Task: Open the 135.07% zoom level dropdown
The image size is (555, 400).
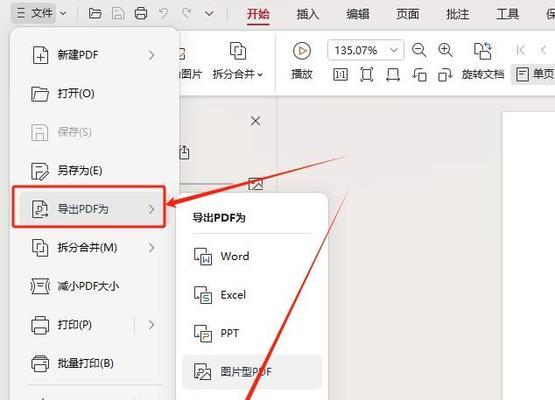Action: coord(394,50)
